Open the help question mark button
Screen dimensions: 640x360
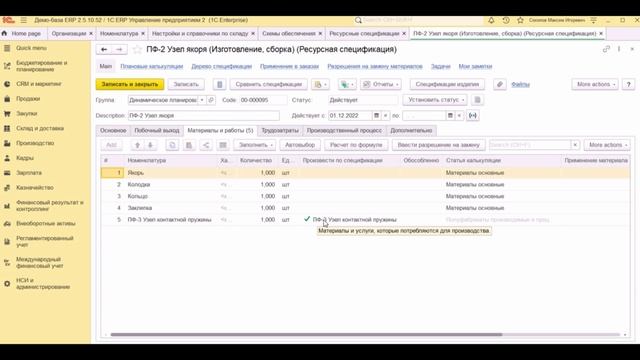pos(629,84)
